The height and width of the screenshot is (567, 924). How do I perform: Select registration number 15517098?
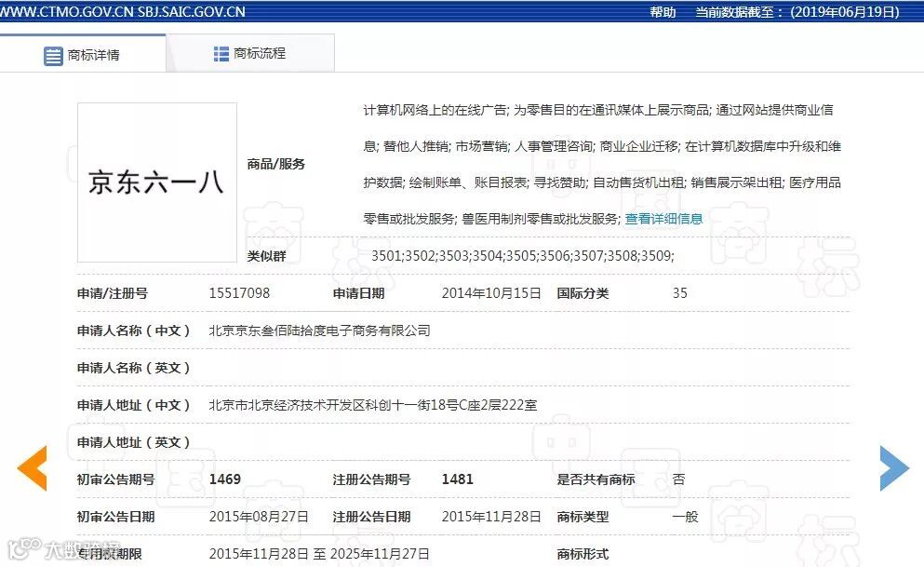239,293
